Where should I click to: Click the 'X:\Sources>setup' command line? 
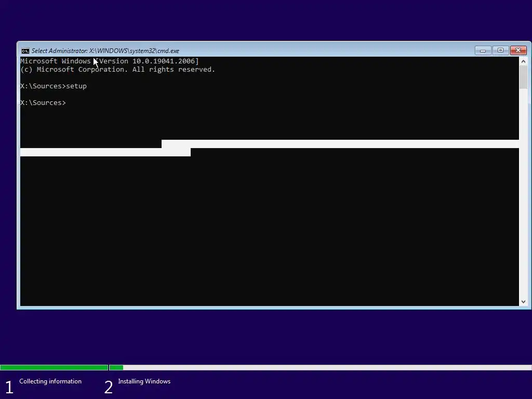(x=54, y=86)
